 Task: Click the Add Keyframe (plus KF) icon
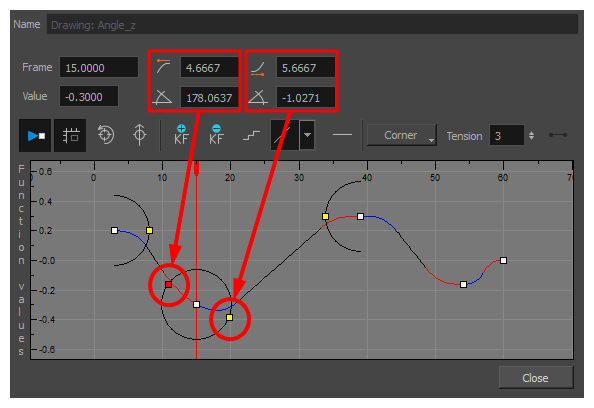tap(181, 135)
